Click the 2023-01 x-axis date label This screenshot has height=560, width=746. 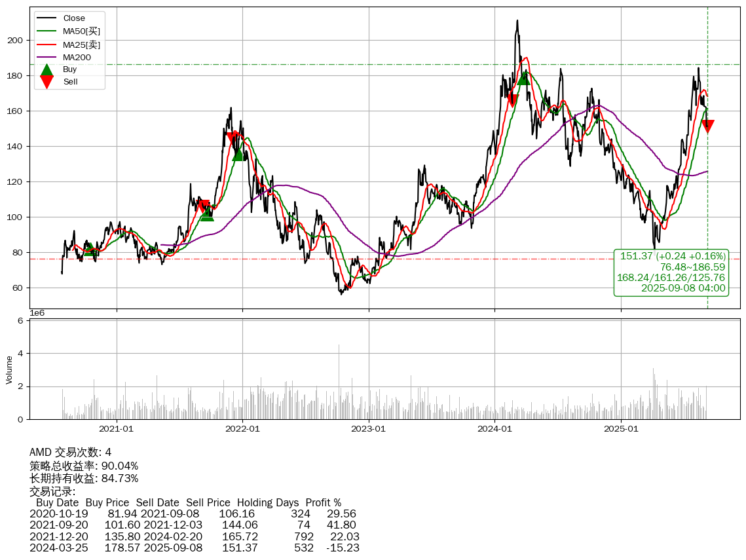pos(369,429)
